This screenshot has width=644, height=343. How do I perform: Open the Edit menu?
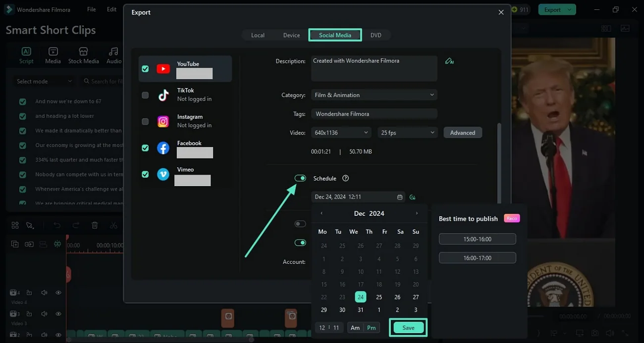(x=112, y=9)
